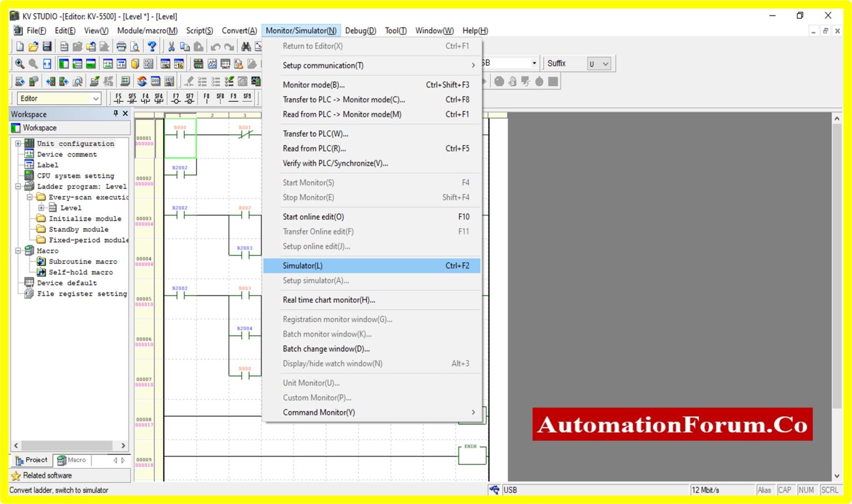Click the Print icon on the toolbar
This screenshot has height=504, width=852.
click(121, 46)
